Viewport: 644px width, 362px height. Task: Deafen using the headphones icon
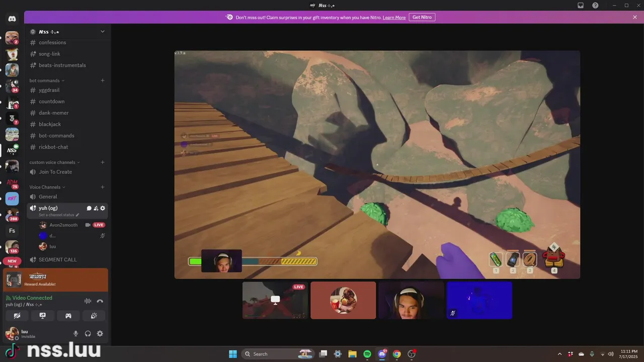[88, 333]
